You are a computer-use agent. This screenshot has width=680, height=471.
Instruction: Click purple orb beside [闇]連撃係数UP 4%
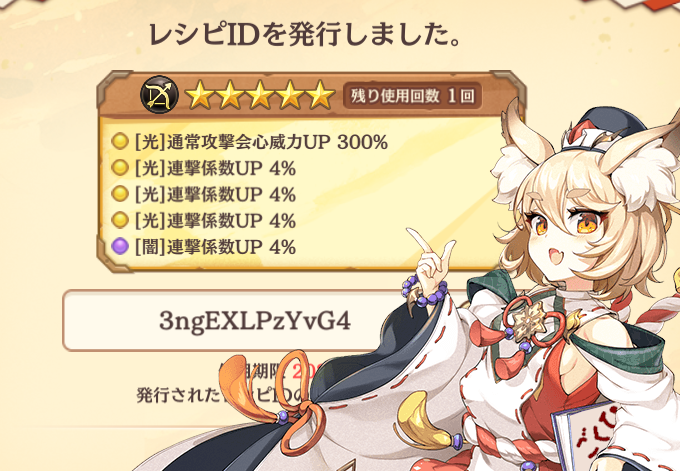tap(120, 246)
